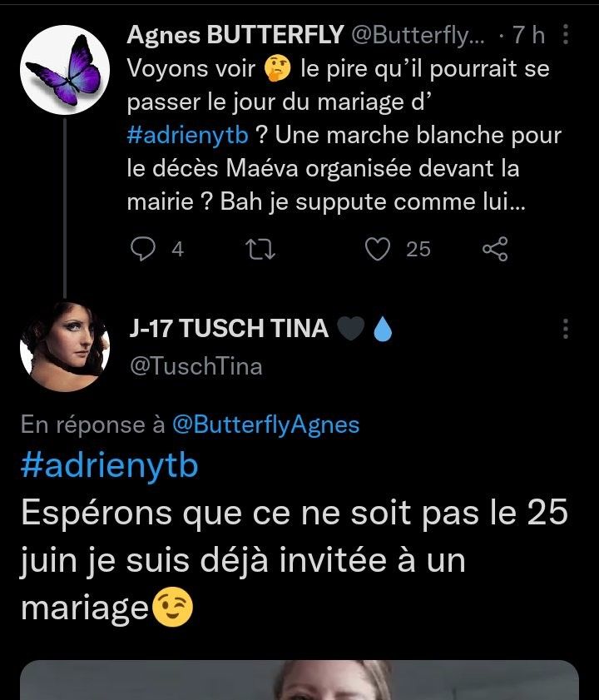Tap the J-17 TUSCH TINA display name
599x700 pixels.
coord(229,328)
